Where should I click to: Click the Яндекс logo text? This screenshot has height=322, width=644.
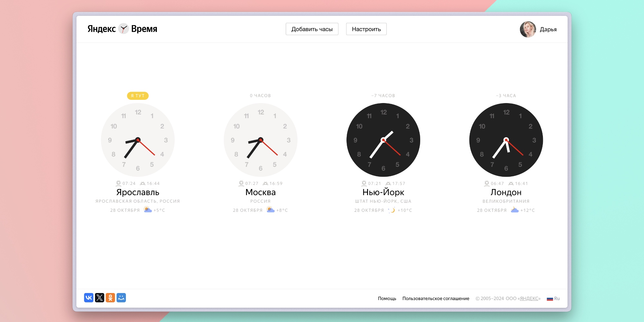coord(101,29)
